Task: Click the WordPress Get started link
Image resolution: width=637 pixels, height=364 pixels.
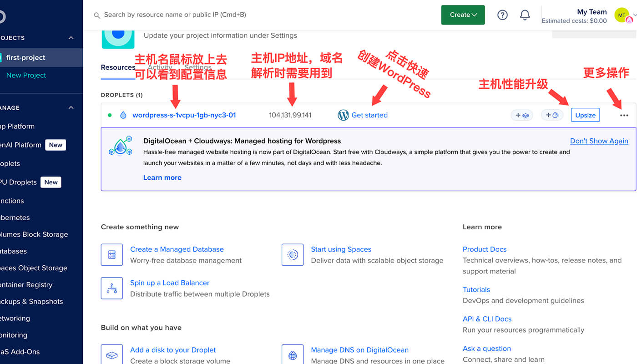Action: pos(369,115)
